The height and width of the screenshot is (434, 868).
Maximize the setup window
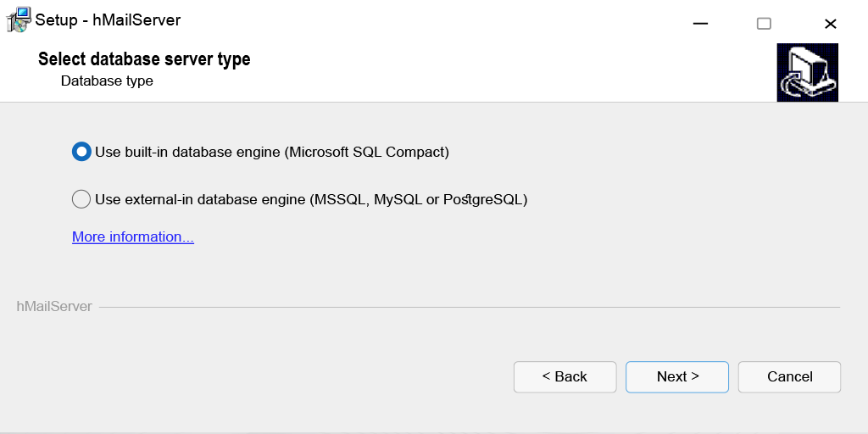click(x=764, y=23)
